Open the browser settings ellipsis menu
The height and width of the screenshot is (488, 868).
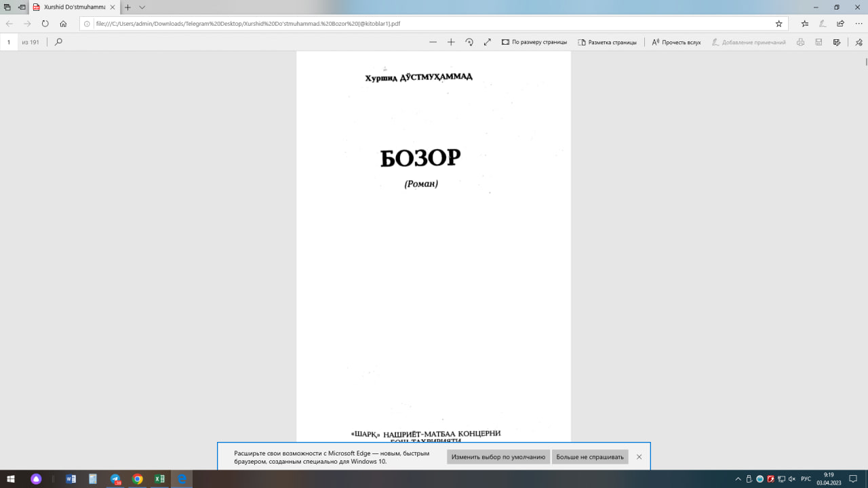[x=859, y=23]
